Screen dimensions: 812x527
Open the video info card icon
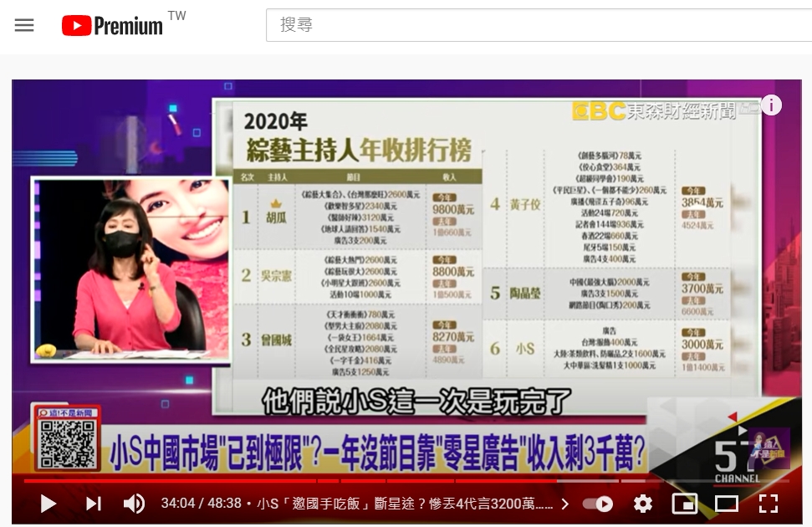coord(771,105)
